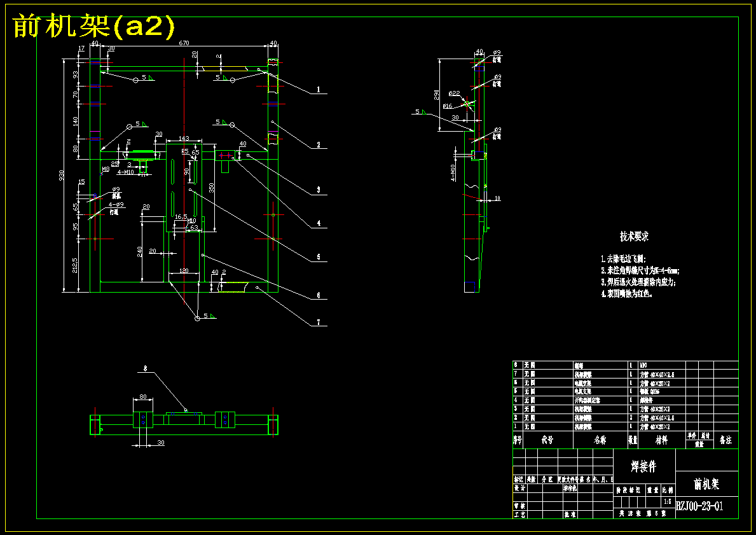Select the 95 vertical dimension
The height and width of the screenshot is (535, 756).
coord(75,226)
